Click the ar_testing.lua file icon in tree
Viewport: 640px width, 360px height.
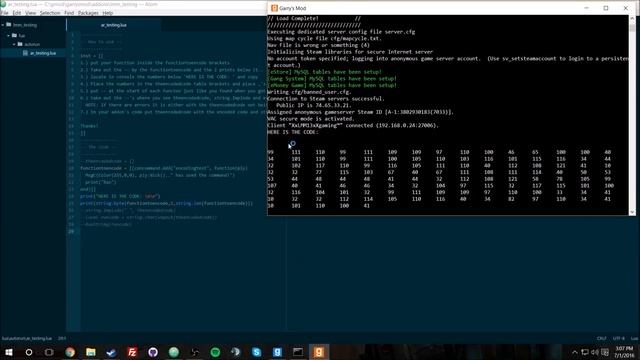point(25,53)
